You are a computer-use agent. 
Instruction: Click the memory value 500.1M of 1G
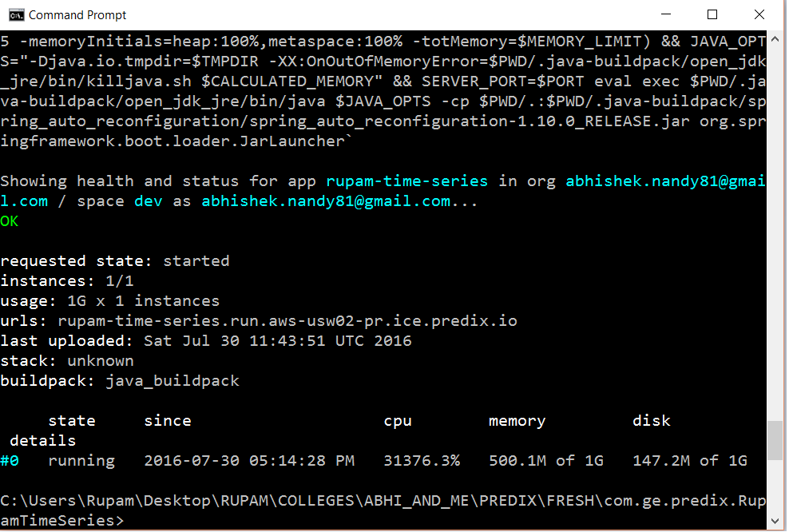pyautogui.click(x=546, y=461)
